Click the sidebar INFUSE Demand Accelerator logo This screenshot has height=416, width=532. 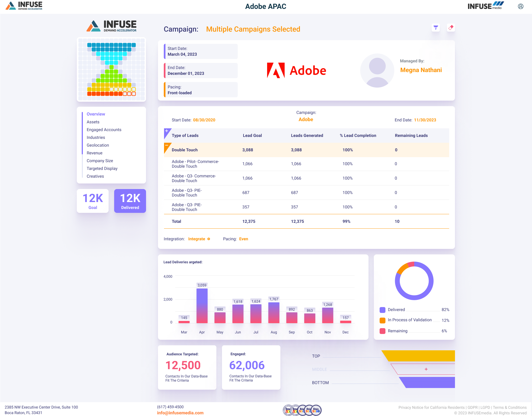[111, 26]
